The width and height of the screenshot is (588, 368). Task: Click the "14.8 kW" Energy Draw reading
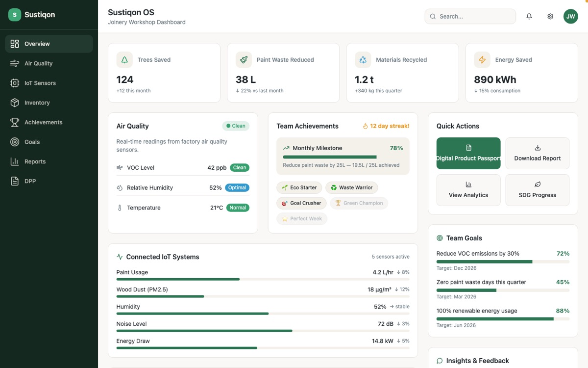(383, 341)
